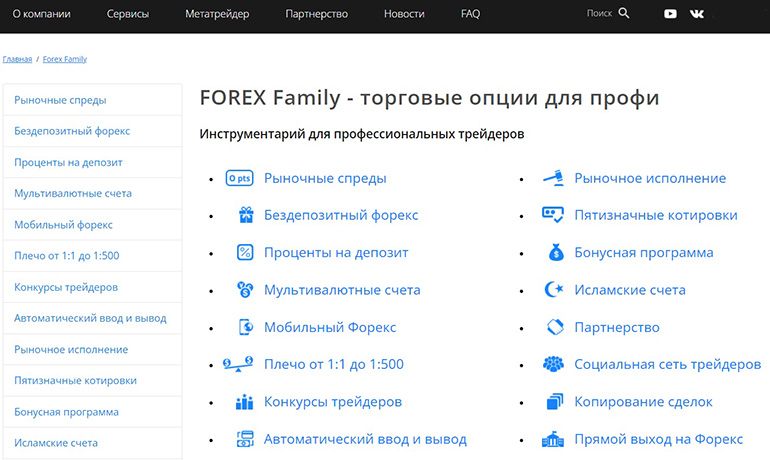Click the currency icon beside Мультивалютные счета

click(245, 290)
